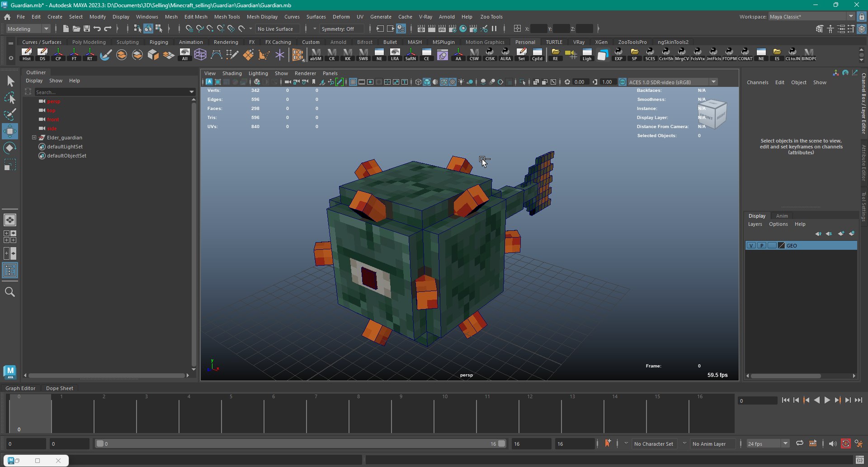868x467 pixels.
Task: Open the viewport Shading menu
Action: [232, 73]
